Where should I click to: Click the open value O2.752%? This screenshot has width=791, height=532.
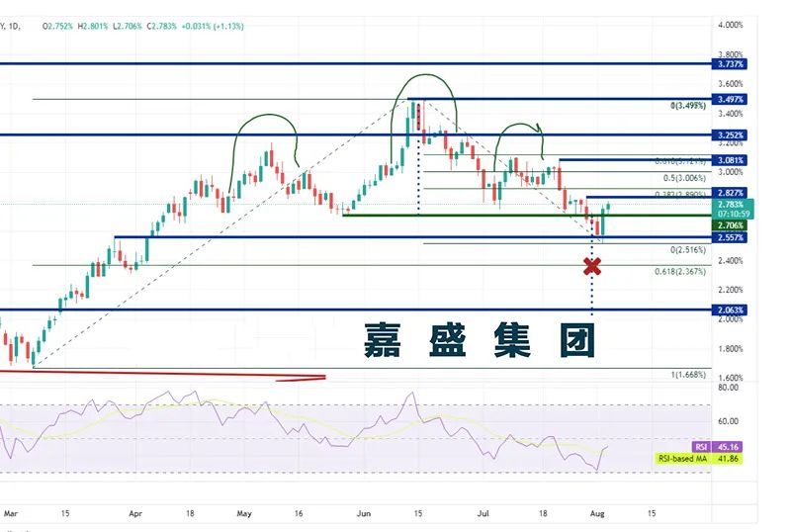coord(58,26)
